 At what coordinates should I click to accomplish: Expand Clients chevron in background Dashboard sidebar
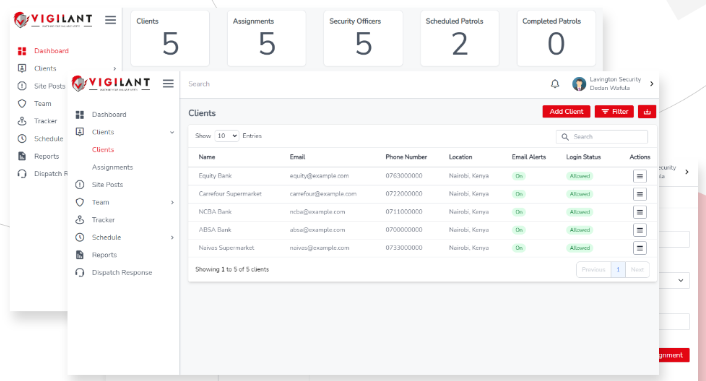[114, 69]
